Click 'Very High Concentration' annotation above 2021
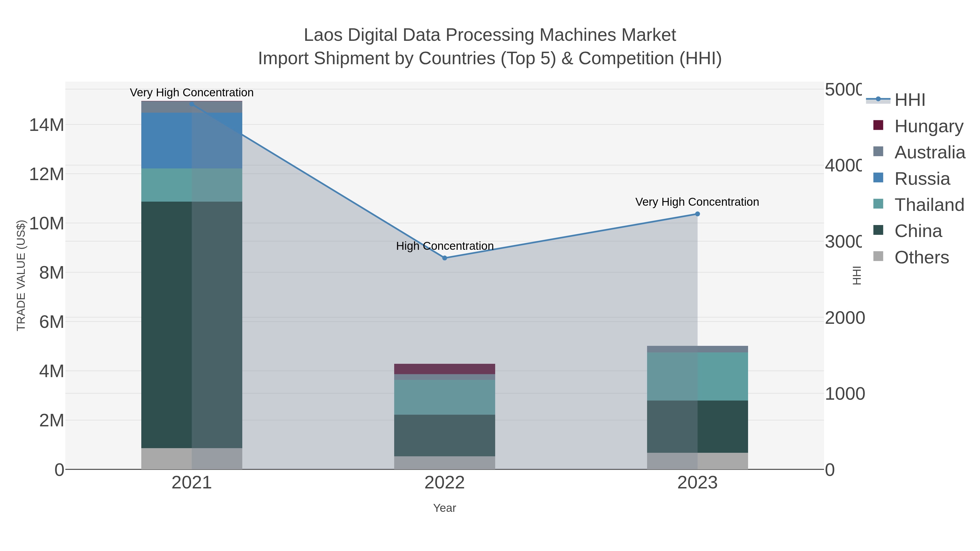The image size is (980, 551). pyautogui.click(x=192, y=93)
